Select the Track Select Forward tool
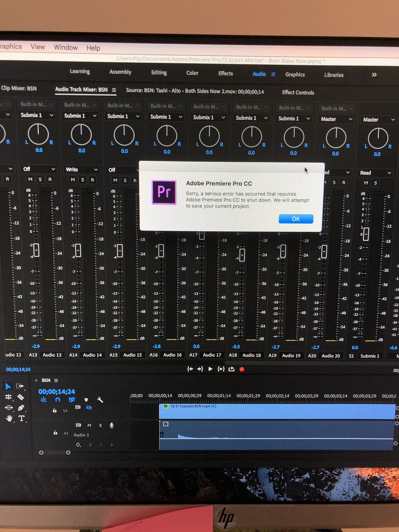Screen dimensions: 399x532 pos(20,386)
